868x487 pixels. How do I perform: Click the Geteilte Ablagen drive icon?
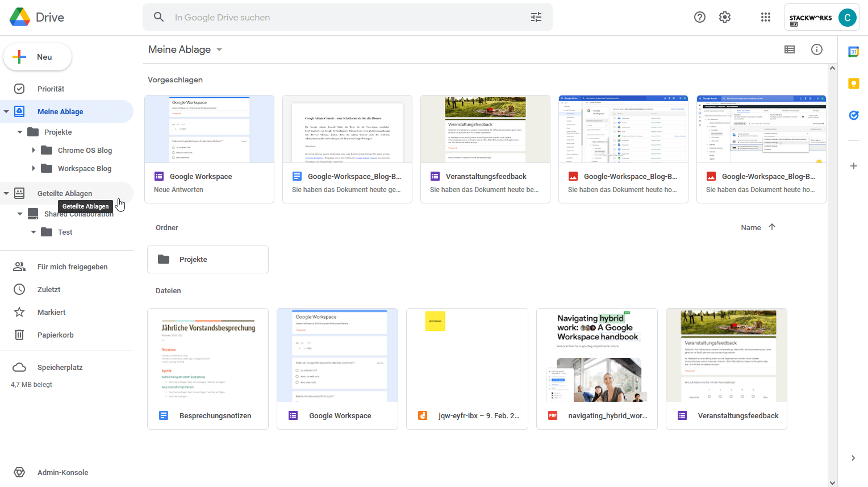tap(19, 193)
